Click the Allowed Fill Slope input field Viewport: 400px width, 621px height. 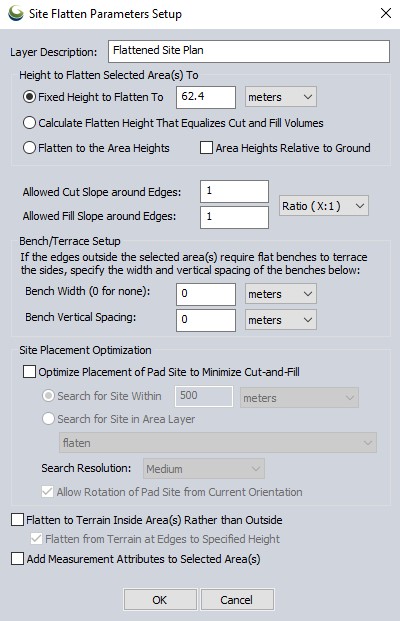pyautogui.click(x=234, y=217)
